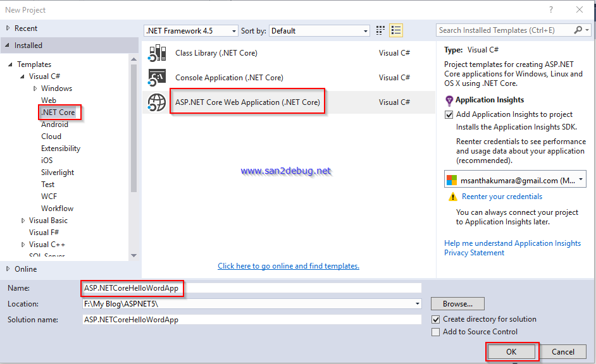Click the yellow warning icon beside Reenter credentials

click(x=453, y=197)
